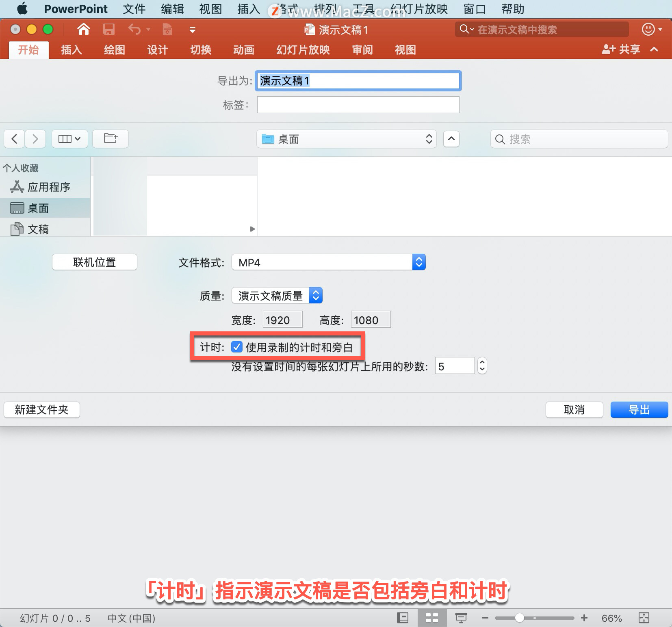
Task: Go forward with the right chevron button
Action: click(x=35, y=139)
